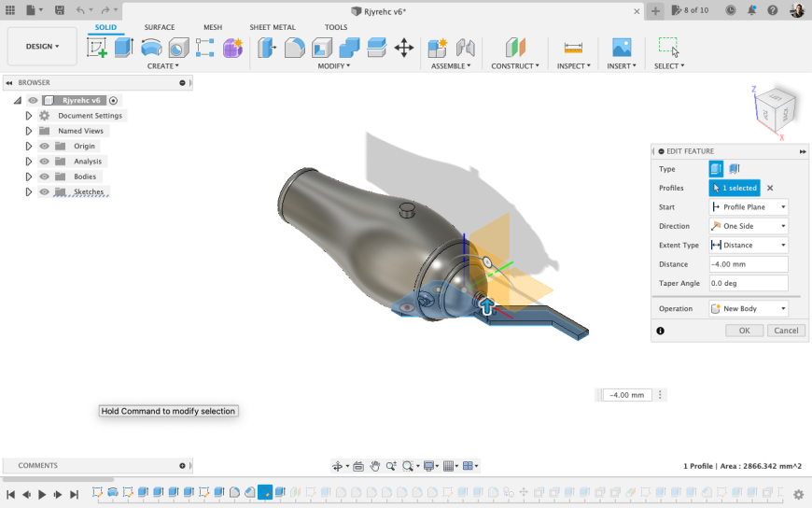The image size is (812, 508).
Task: Click the Insert image icon
Action: tap(622, 48)
